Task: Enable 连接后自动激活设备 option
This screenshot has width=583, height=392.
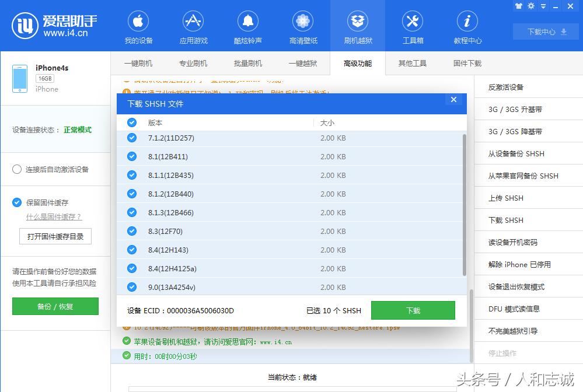Action: click(x=18, y=169)
